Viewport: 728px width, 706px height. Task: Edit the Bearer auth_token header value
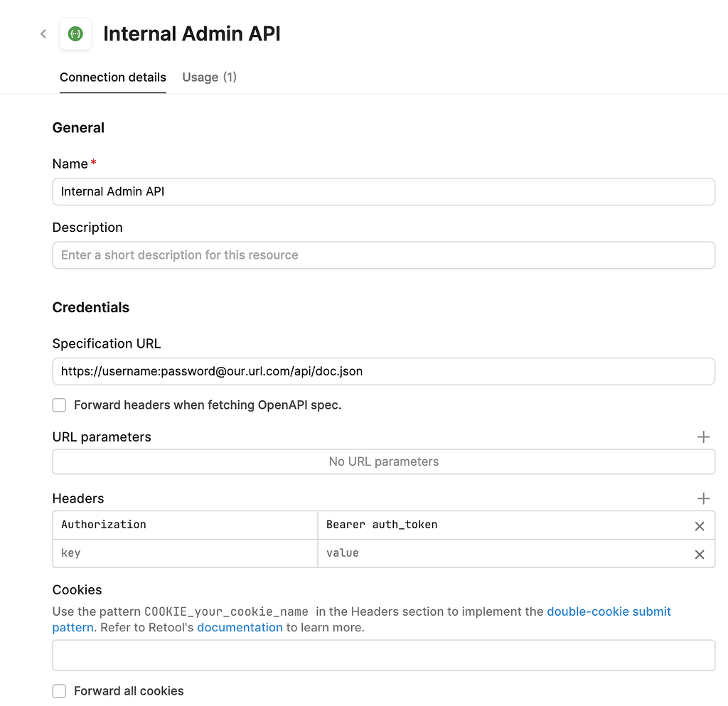498,525
